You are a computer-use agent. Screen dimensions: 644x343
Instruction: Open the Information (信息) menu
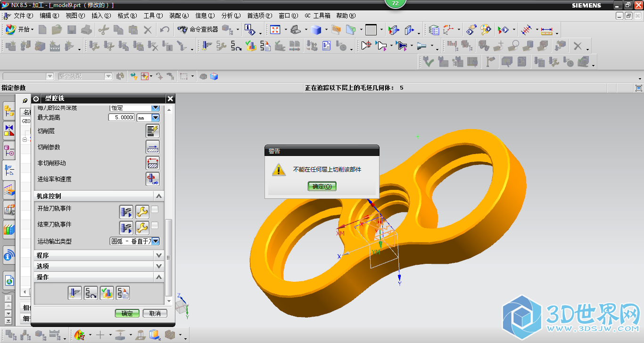pos(205,16)
